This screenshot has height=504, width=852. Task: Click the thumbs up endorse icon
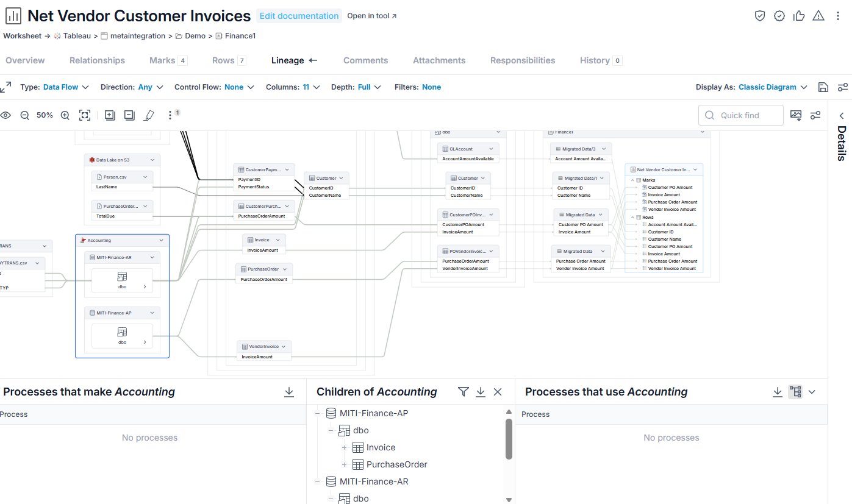point(799,16)
